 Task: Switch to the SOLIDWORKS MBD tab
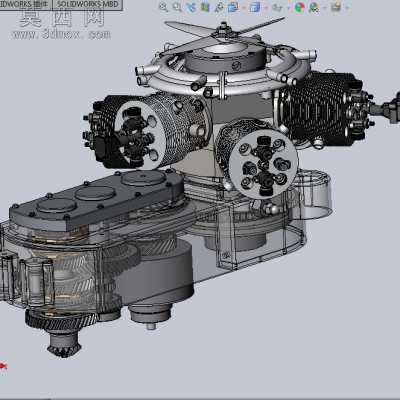coord(88,4)
